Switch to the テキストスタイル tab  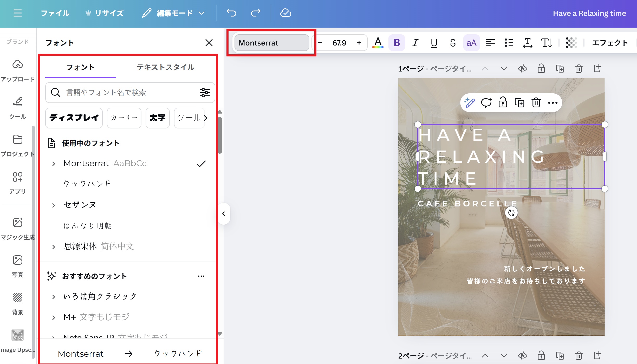tap(165, 67)
